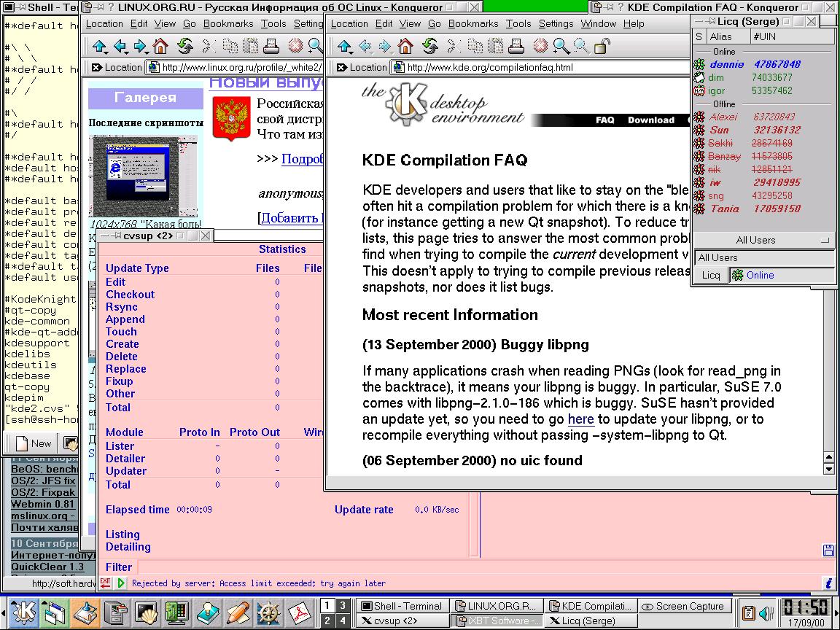840x630 pixels.
Task: Expand the All Users combo box in Licq
Action: click(764, 257)
